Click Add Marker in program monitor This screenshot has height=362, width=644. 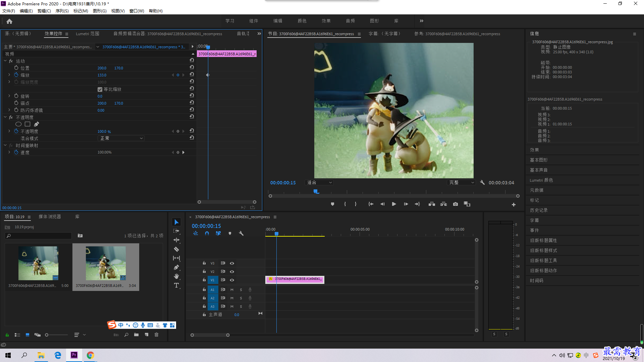click(332, 204)
